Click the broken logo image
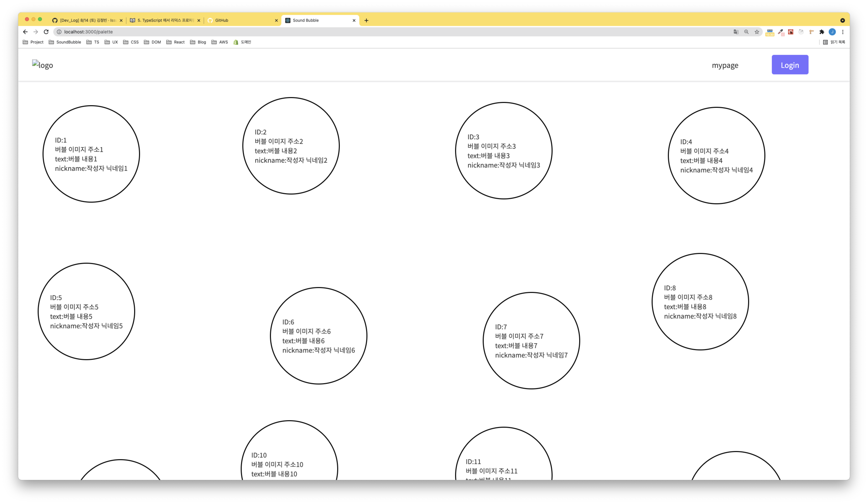Viewport: 868px width, 504px height. pyautogui.click(x=42, y=65)
